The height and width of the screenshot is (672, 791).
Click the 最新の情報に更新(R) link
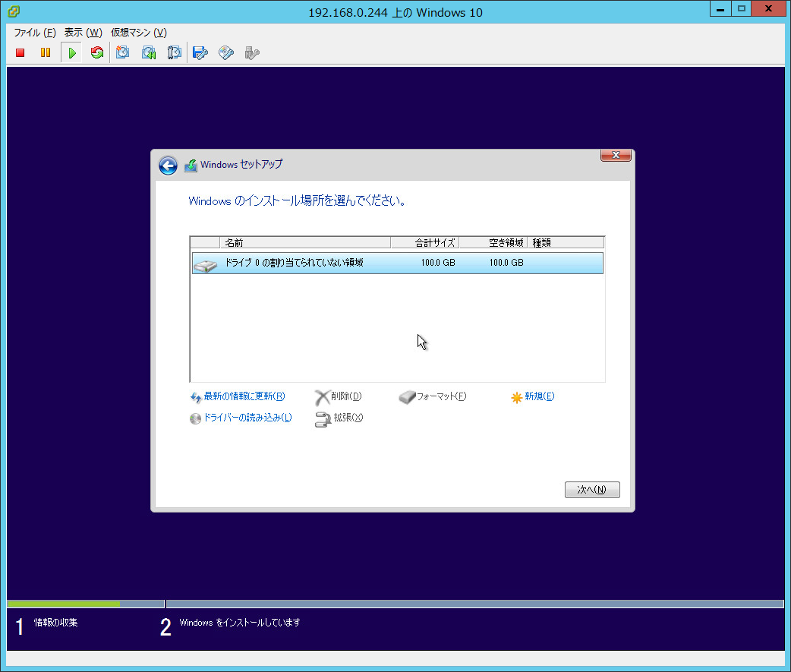244,396
